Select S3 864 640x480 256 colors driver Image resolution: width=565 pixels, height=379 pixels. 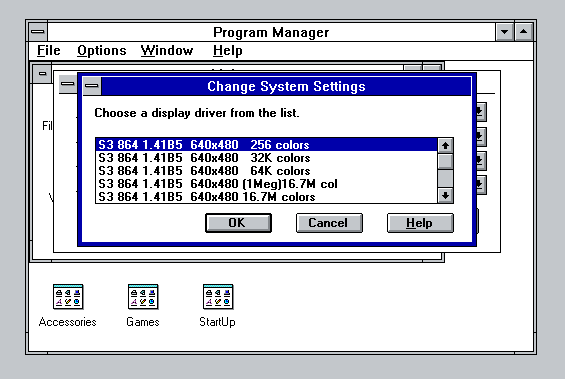click(267, 145)
